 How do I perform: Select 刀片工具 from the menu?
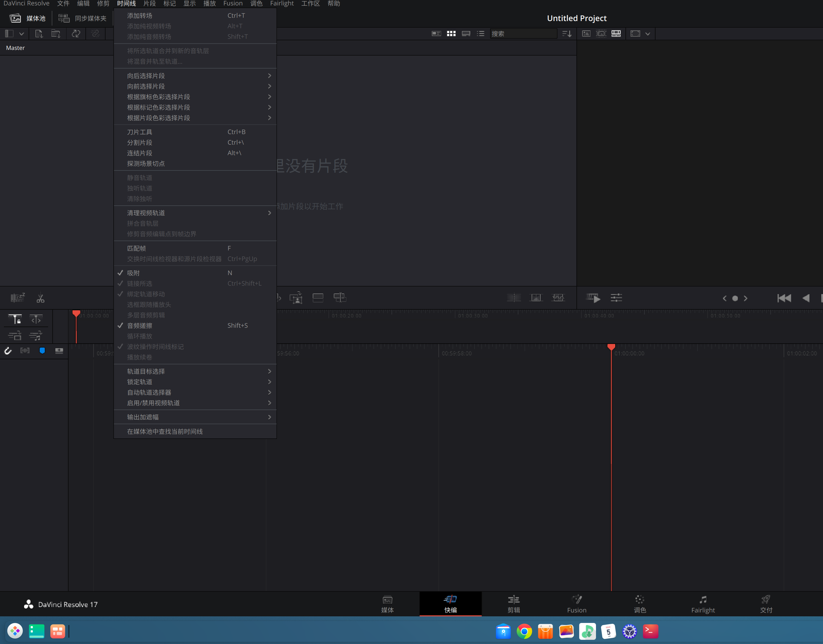(140, 132)
